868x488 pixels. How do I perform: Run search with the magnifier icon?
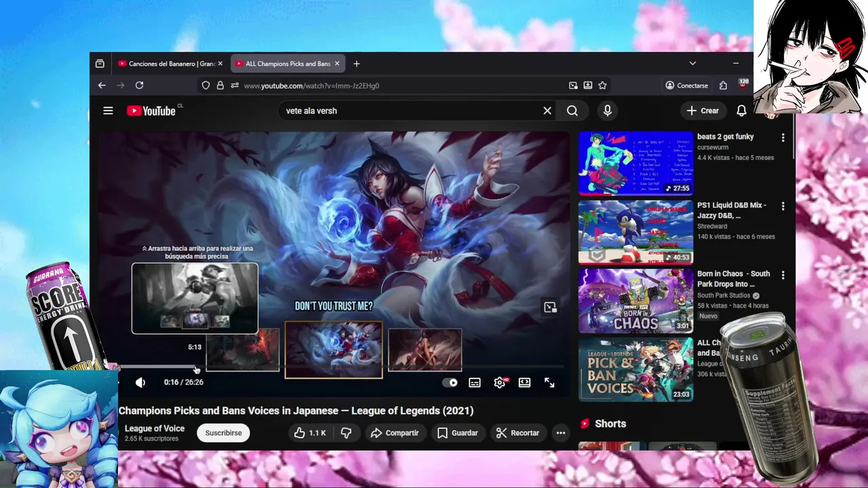572,110
